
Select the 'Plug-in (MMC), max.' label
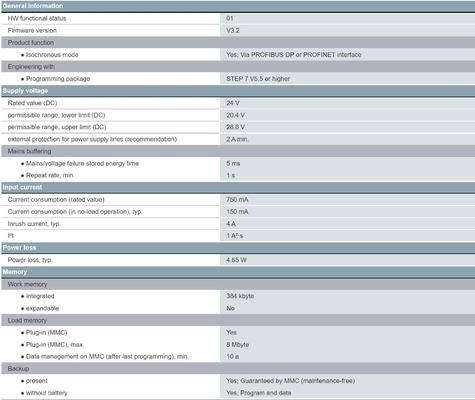(x=55, y=344)
